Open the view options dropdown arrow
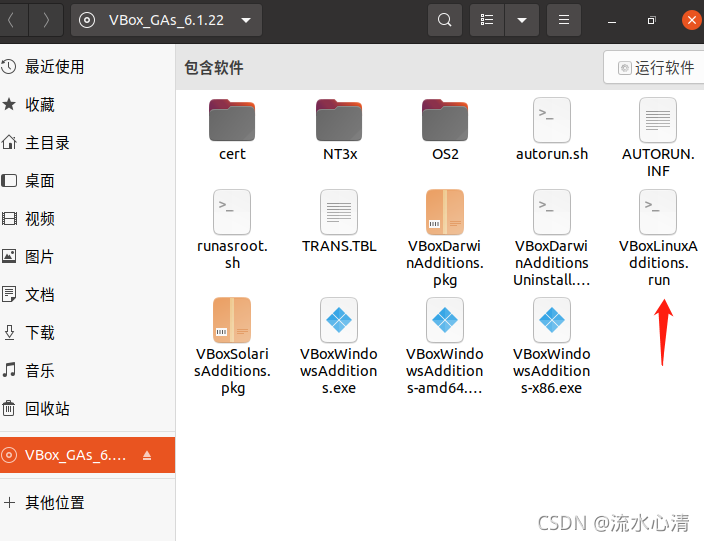Viewport: 704px width, 541px height. pyautogui.click(x=522, y=20)
